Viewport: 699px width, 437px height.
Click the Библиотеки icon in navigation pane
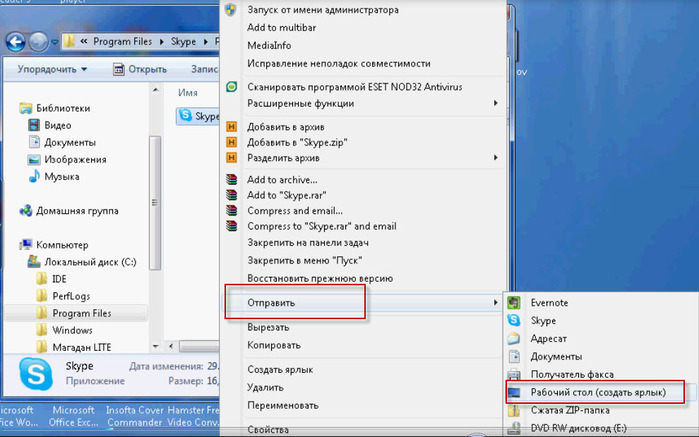(25, 108)
